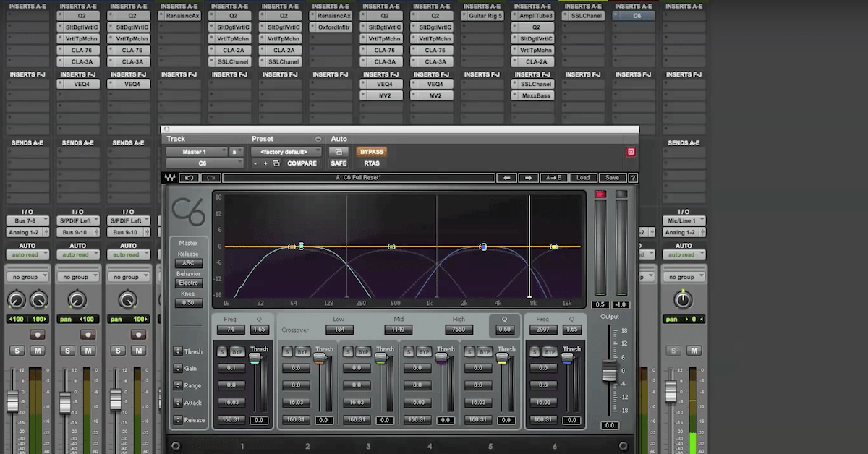Disable BYPASS on the C6 plugin
This screenshot has height=454, width=868.
coord(371,152)
